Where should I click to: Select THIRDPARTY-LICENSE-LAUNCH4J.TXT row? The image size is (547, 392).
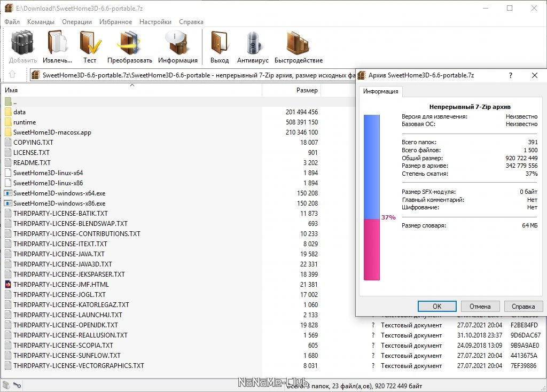pos(178,315)
